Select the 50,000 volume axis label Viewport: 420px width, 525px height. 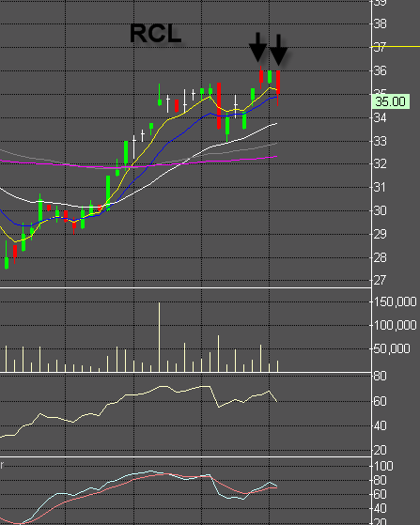click(392, 348)
